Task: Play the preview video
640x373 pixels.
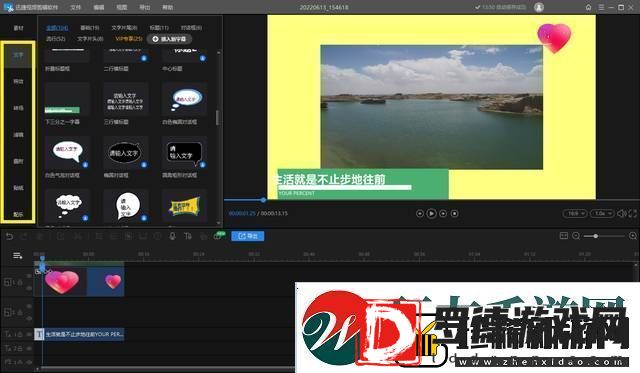Action: pos(431,213)
